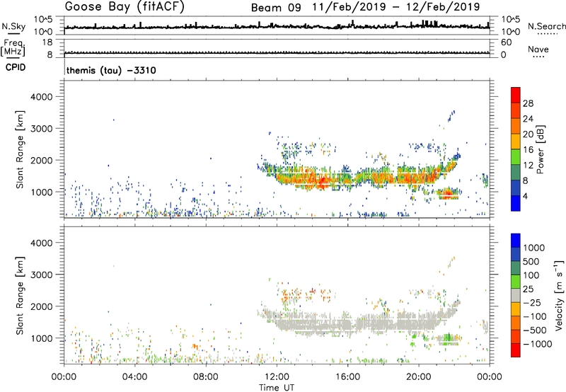Click the '18' tick on frequency axis
This screenshot has height=392, width=566.
[47, 42]
